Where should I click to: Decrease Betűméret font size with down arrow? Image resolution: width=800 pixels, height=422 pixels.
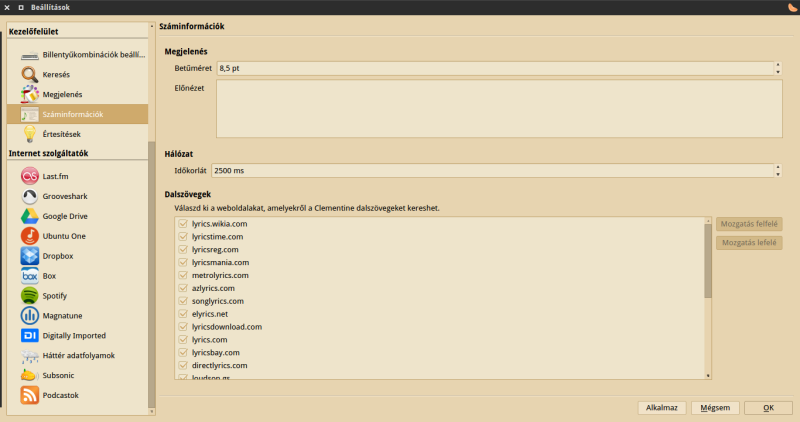click(x=778, y=72)
